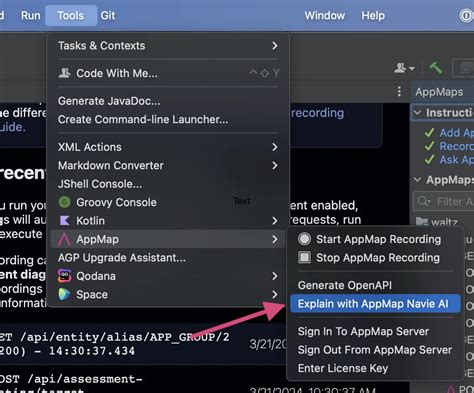Click the Code With Me people icon
This screenshot has width=474, height=393.
pos(64,73)
